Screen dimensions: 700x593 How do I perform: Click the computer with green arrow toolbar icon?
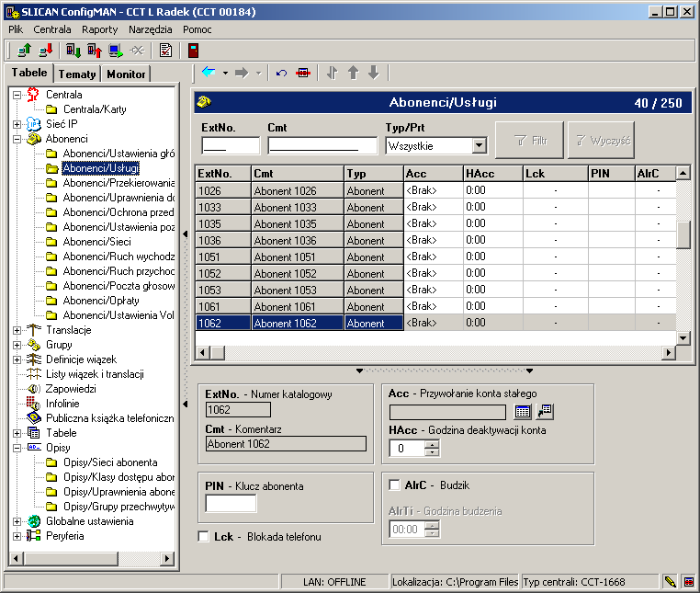(x=116, y=50)
